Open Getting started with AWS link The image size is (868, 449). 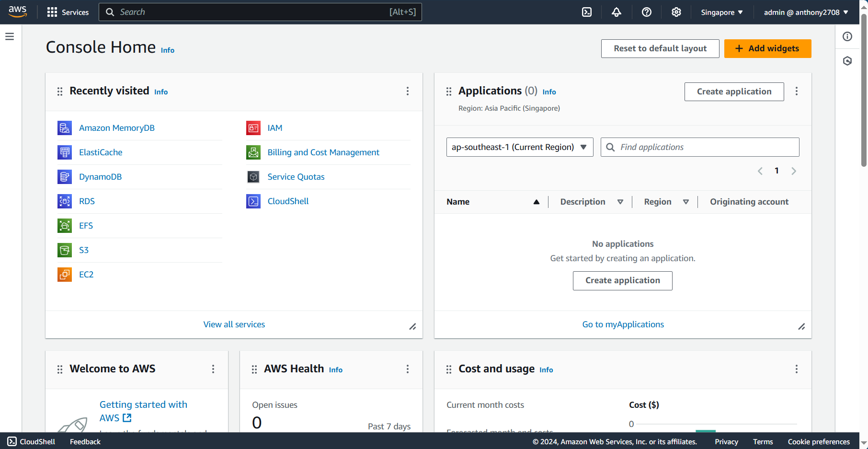coord(143,411)
